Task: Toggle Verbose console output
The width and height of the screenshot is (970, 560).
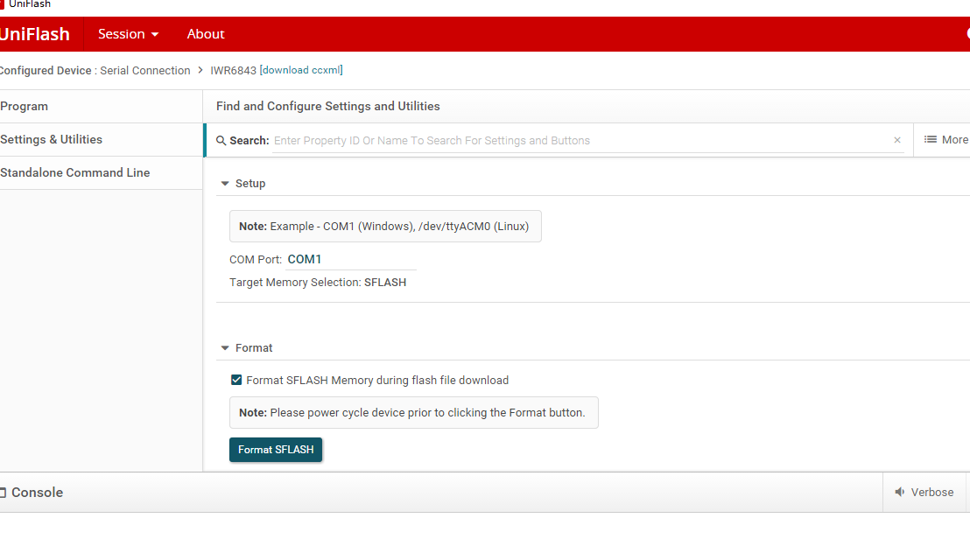Action: pos(924,492)
